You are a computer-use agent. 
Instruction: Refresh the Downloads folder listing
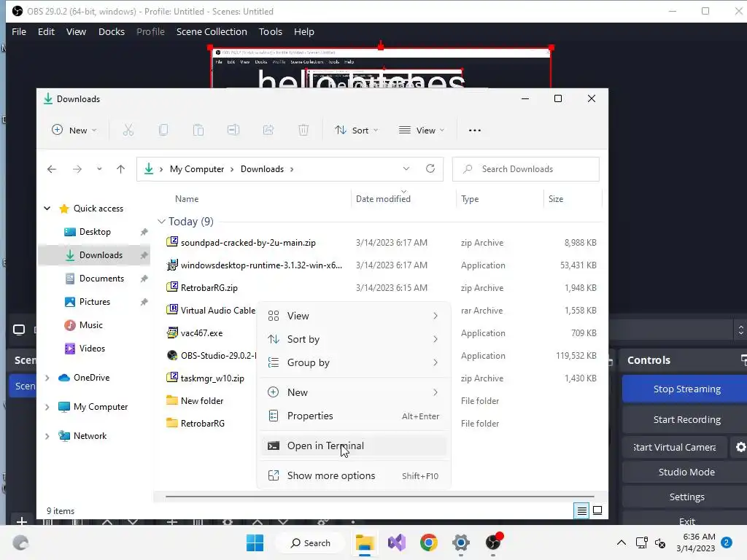tap(430, 168)
